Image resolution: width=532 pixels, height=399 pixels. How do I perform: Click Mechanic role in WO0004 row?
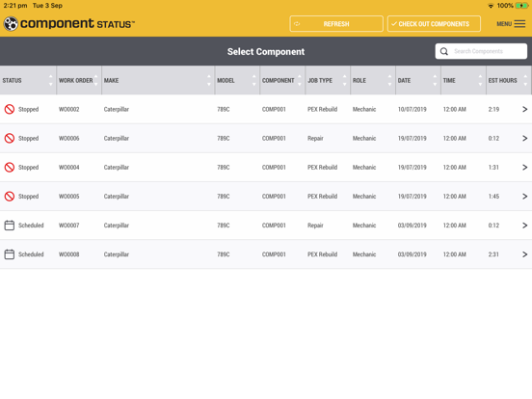[x=364, y=167]
